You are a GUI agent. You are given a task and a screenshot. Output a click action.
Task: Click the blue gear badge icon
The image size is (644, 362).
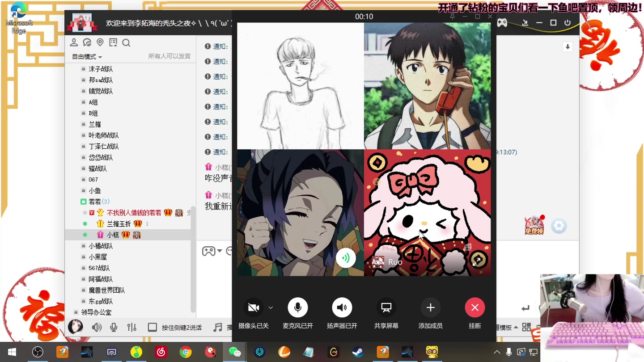pos(559,226)
